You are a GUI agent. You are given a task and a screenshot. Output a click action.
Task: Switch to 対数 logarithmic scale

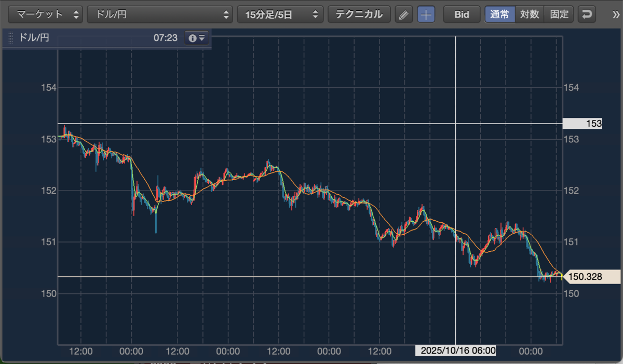(x=530, y=15)
